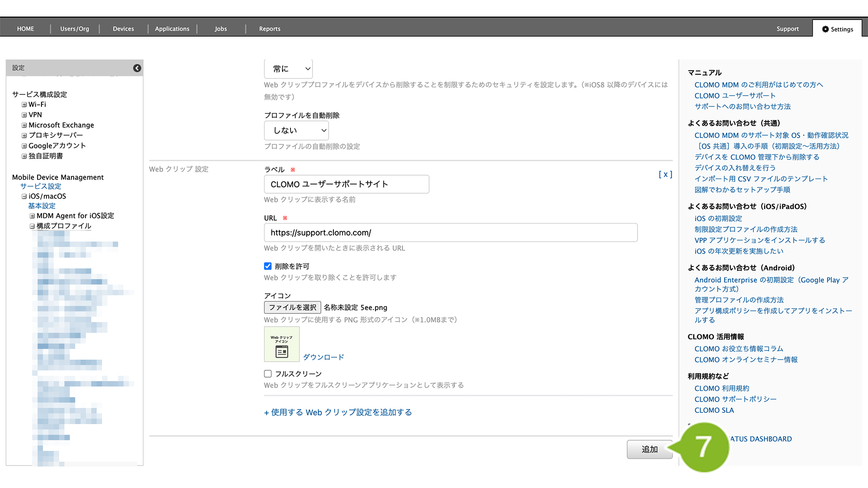Click the Web clip icon thumbnail
Viewport: 868px width, 488px height.
(282, 345)
